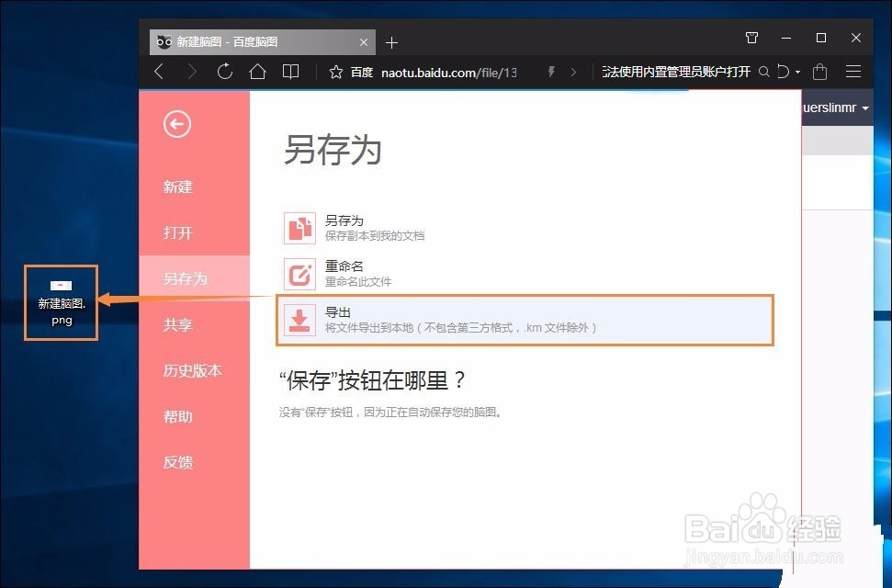
Task: Click the 另存为 save-copy documents icon
Action: coord(299,228)
